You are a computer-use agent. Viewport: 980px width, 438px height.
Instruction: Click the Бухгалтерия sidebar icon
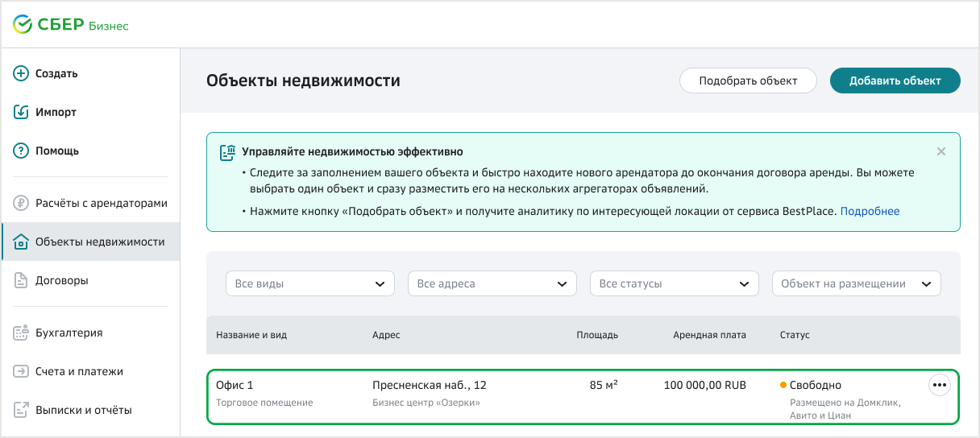click(22, 333)
